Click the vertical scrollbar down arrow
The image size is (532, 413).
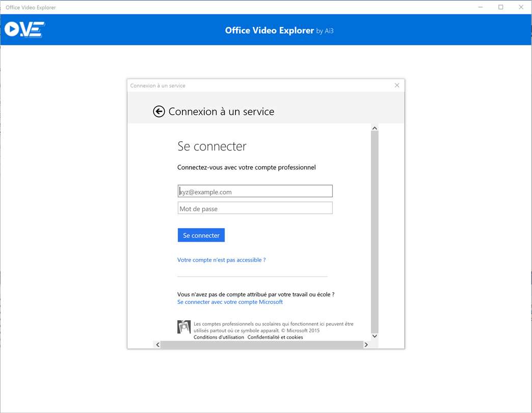[375, 337]
